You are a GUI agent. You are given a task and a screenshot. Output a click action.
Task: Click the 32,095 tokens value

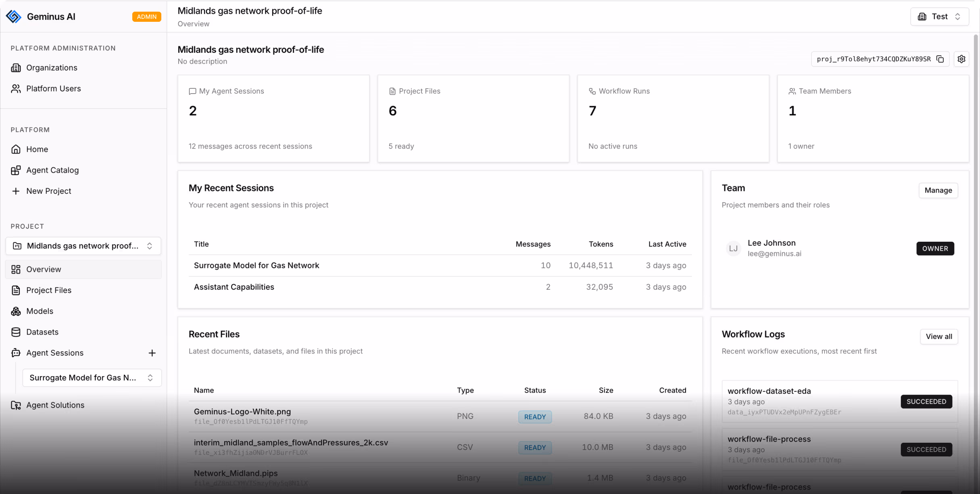599,287
